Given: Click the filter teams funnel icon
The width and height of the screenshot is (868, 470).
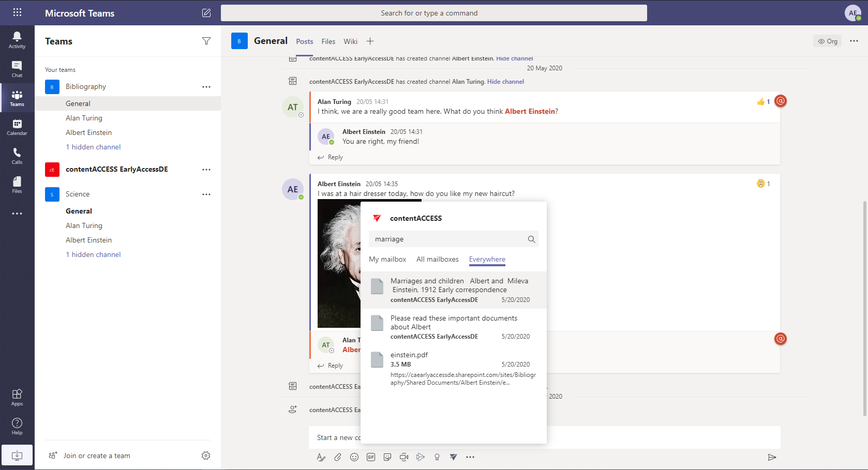Looking at the screenshot, I should click(206, 41).
